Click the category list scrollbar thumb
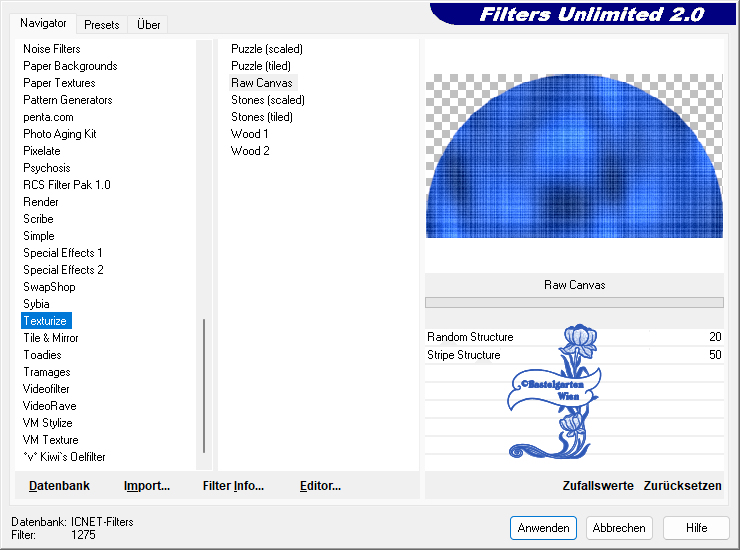This screenshot has height=550, width=740. click(204, 386)
